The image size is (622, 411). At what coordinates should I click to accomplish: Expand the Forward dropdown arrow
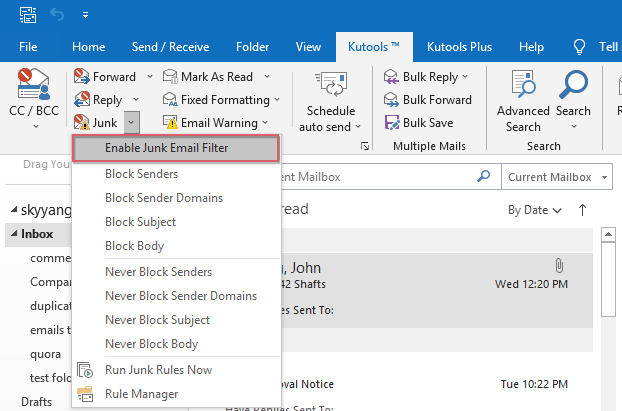[150, 76]
